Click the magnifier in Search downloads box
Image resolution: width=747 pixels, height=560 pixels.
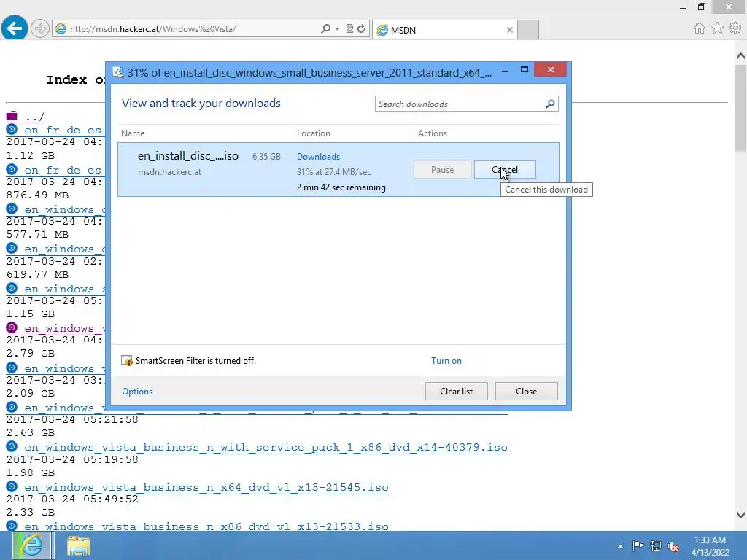click(550, 104)
